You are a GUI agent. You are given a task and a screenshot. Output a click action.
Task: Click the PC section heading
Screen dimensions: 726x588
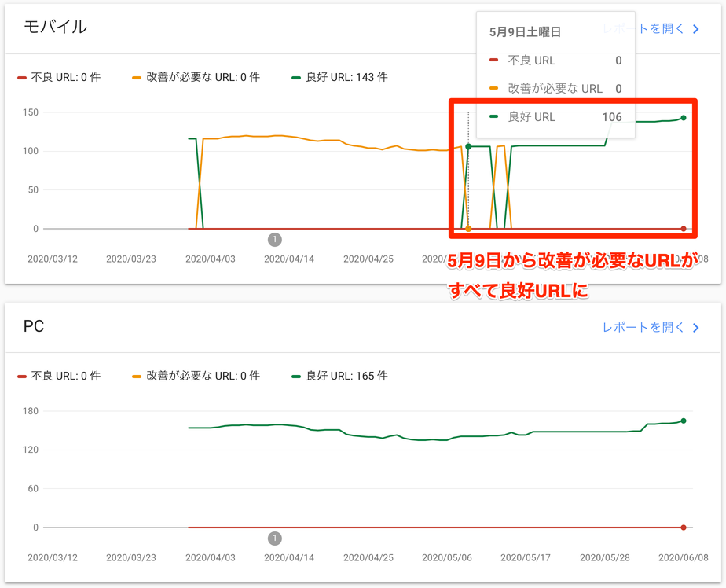tap(34, 326)
